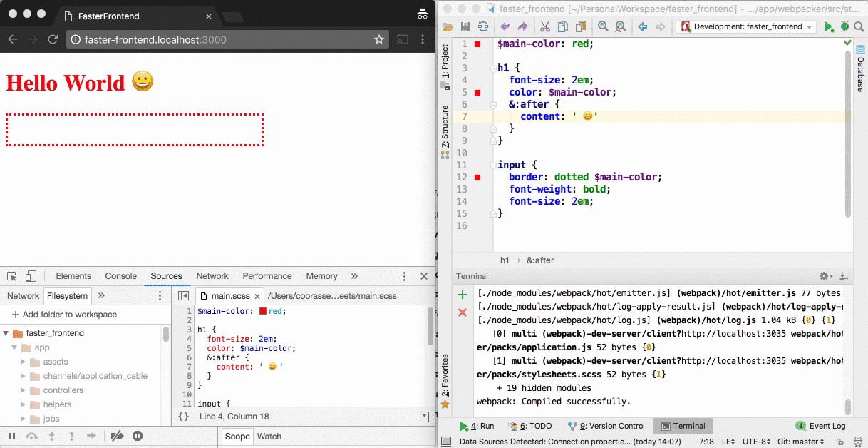Show more navigator tabs after Filesystem
The height and width of the screenshot is (448, 868).
[x=101, y=295]
